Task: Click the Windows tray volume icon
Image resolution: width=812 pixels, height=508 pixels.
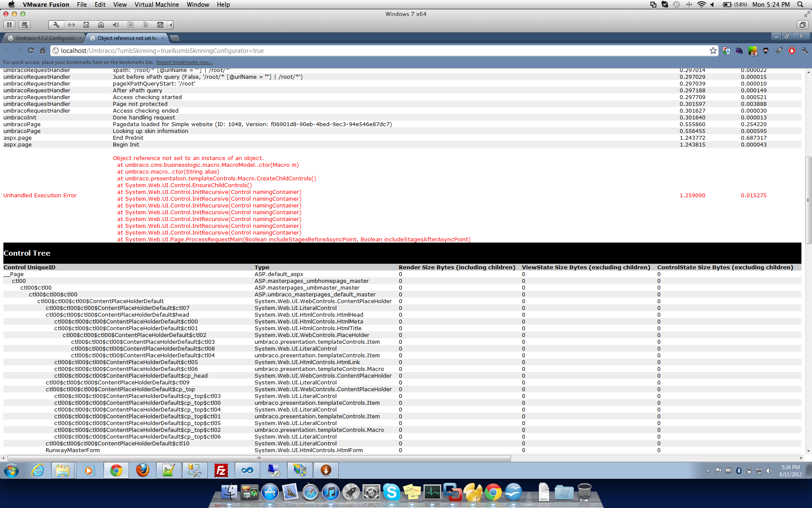Action: (769, 471)
